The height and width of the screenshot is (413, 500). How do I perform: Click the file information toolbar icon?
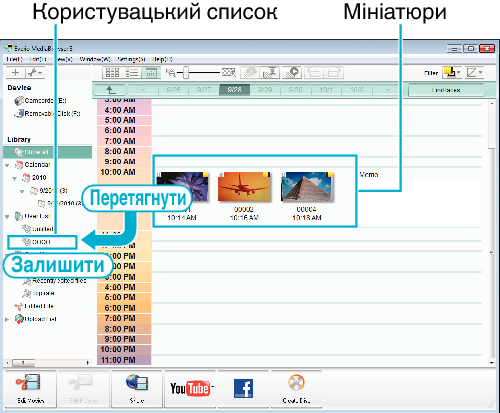[250, 72]
